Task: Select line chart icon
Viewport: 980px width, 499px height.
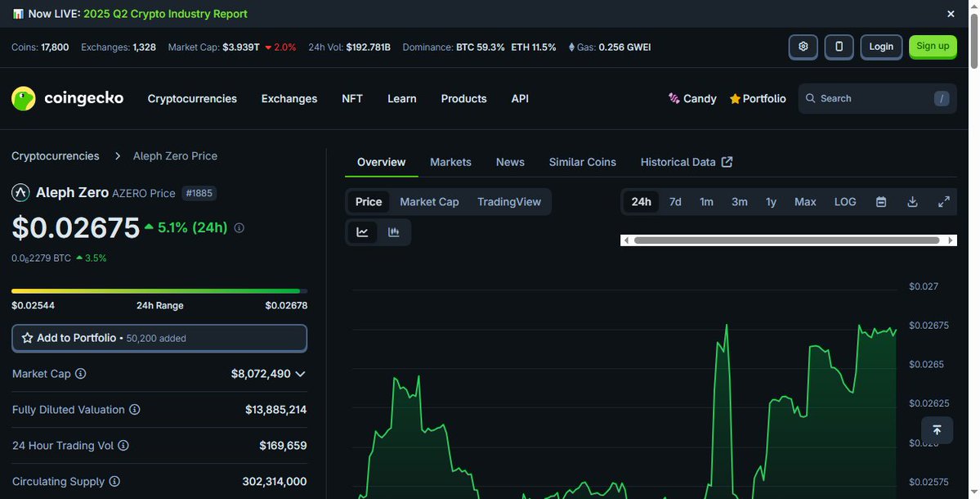Action: tap(363, 232)
